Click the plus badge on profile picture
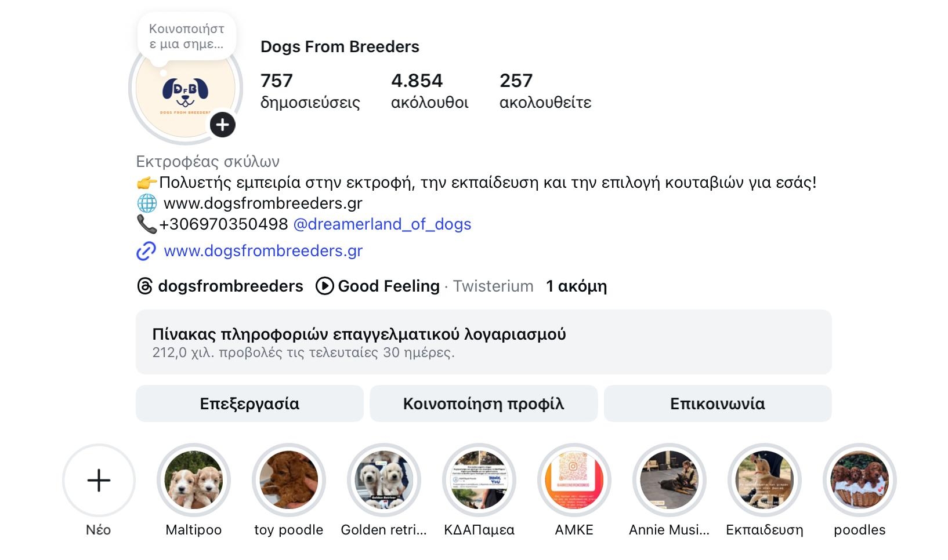Image resolution: width=948 pixels, height=560 pixels. pyautogui.click(x=222, y=125)
